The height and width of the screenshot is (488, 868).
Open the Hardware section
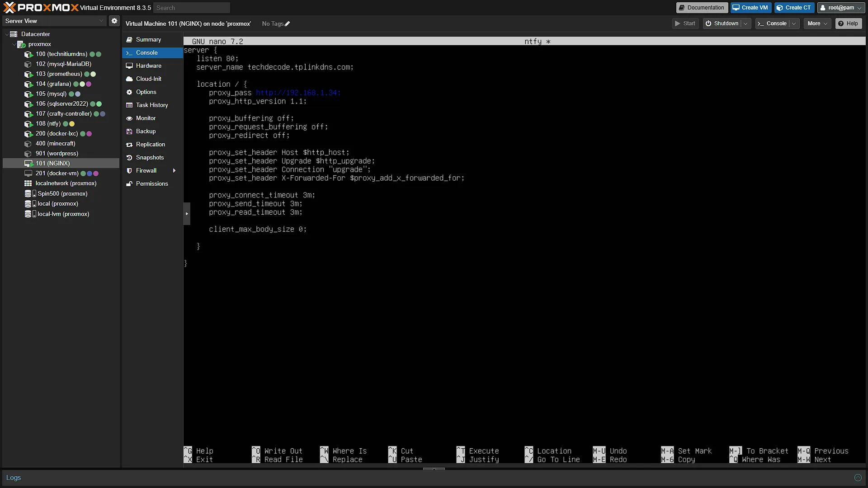[x=152, y=66]
